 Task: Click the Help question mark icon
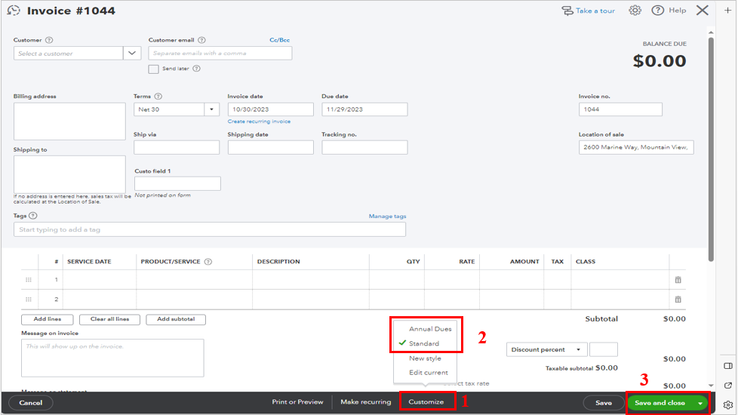coord(658,10)
